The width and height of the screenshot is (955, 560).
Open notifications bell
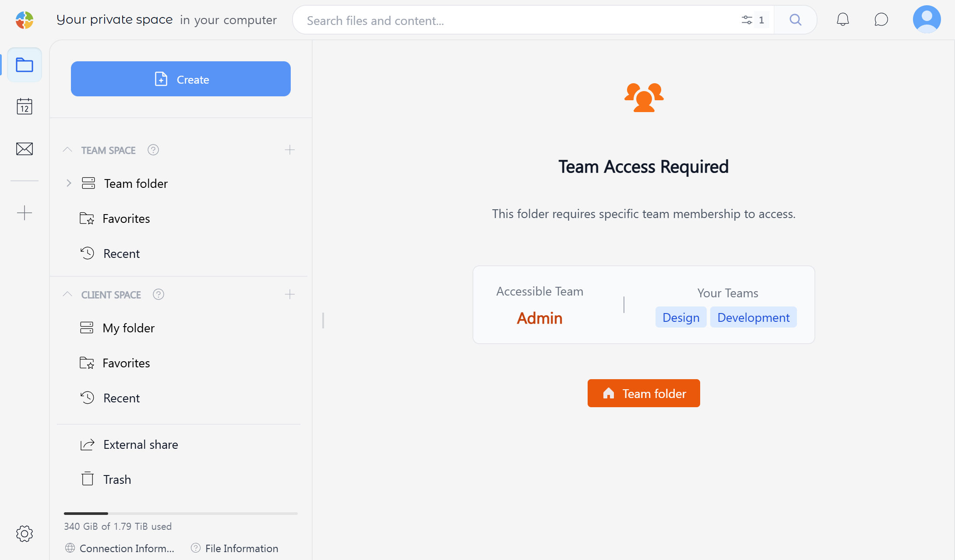point(843,20)
